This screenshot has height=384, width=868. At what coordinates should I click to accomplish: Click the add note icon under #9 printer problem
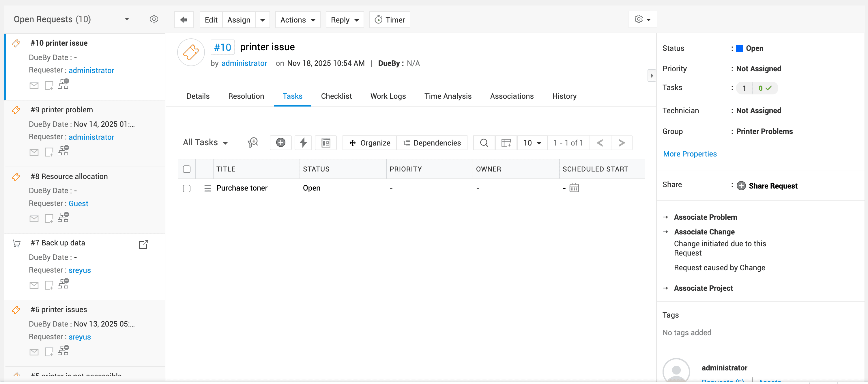[49, 152]
